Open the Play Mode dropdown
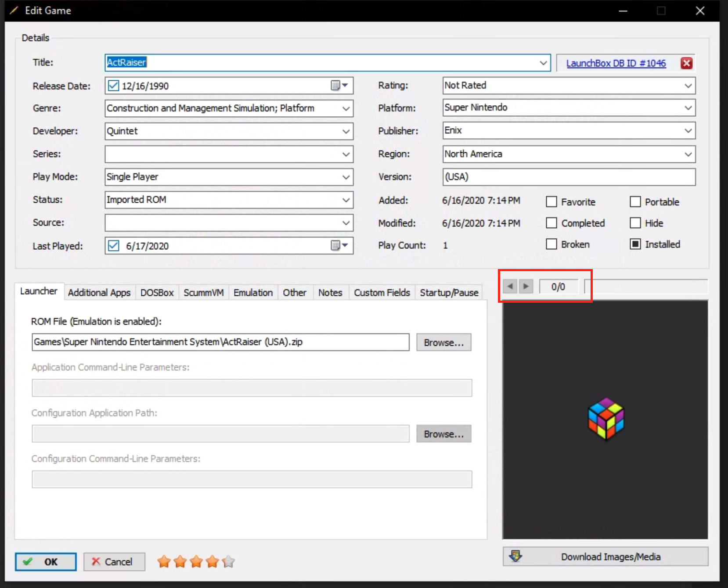 click(346, 177)
